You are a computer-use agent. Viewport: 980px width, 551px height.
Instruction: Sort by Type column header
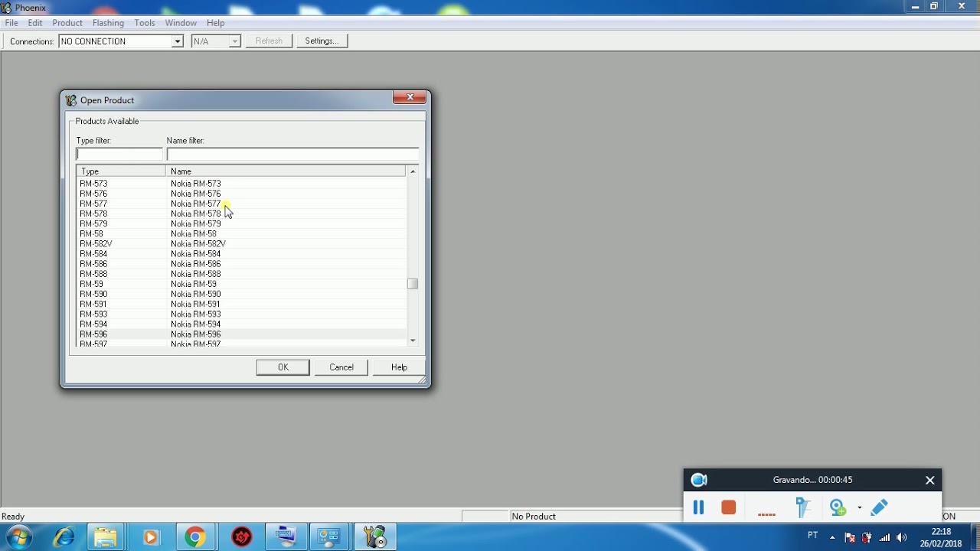[121, 171]
